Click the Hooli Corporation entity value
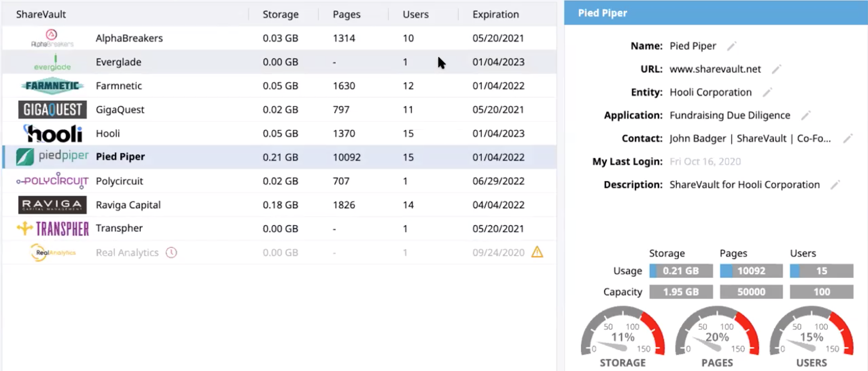Image resolution: width=868 pixels, height=371 pixels. coord(710,92)
